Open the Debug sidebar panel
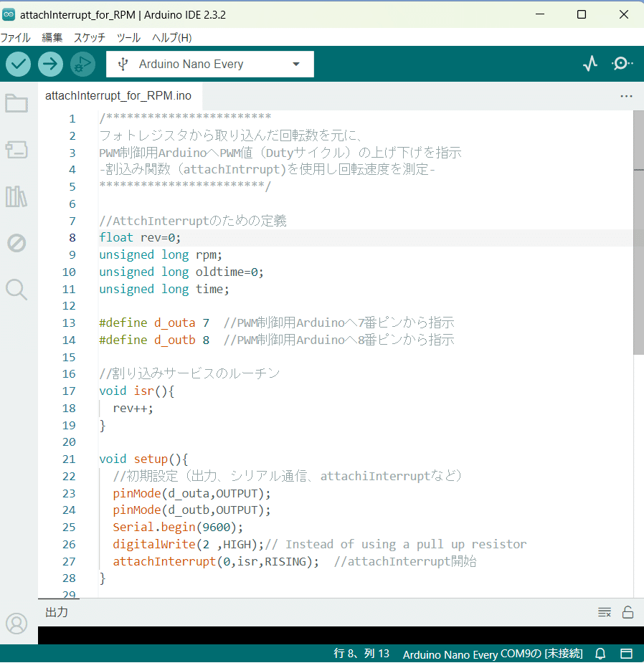The width and height of the screenshot is (644, 668). tap(16, 243)
